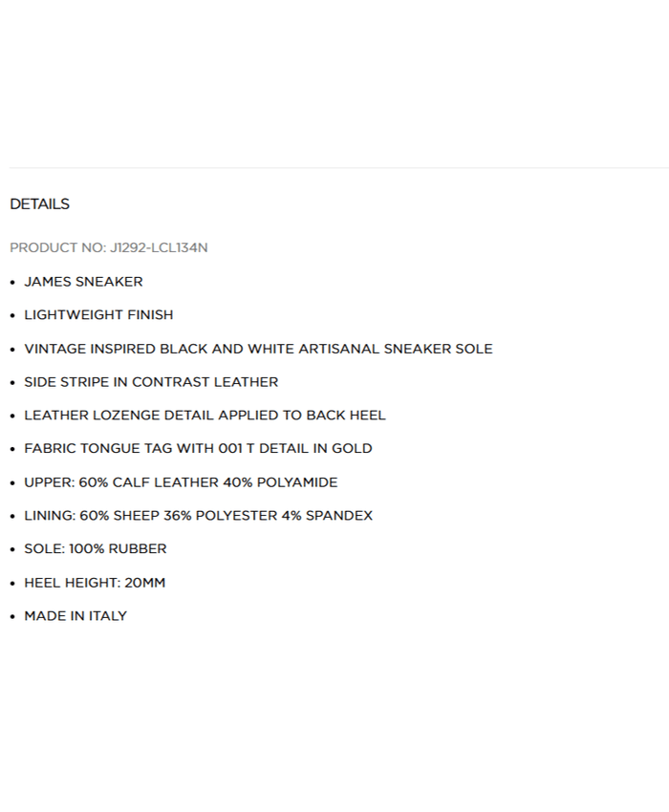Click the LINING sheep polyester spandex line
This screenshot has width=669, height=812.
[x=198, y=516]
